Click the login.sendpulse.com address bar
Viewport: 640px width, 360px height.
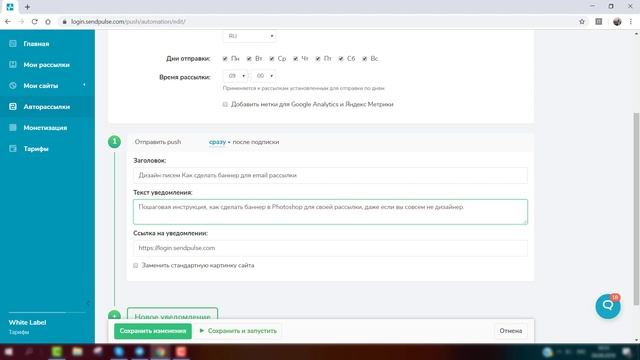point(318,22)
